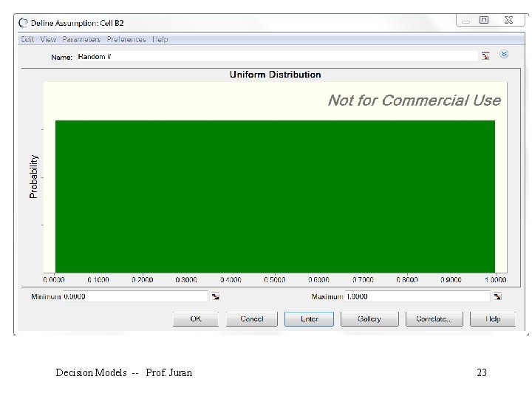This screenshot has width=532, height=399.
Task: Click the Correlate... button
Action: 434,319
